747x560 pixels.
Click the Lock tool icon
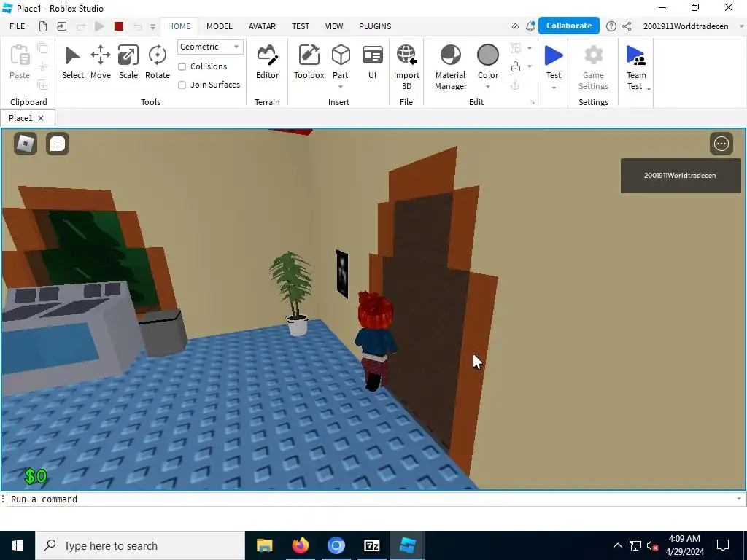coord(516,66)
